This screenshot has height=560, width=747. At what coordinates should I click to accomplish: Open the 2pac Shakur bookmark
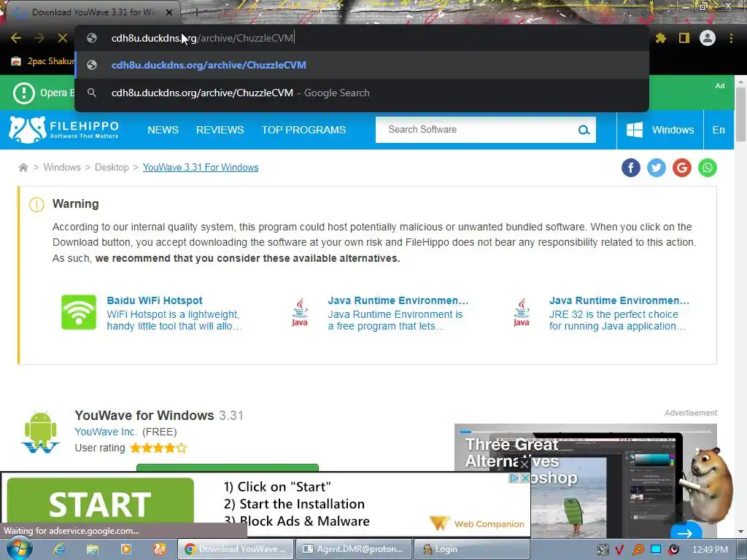pyautogui.click(x=43, y=61)
